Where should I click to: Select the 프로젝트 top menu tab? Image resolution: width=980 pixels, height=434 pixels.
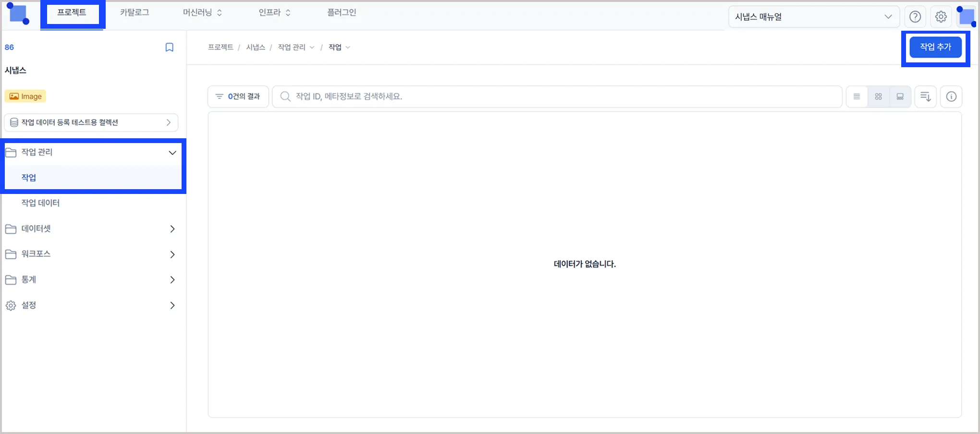coord(72,12)
